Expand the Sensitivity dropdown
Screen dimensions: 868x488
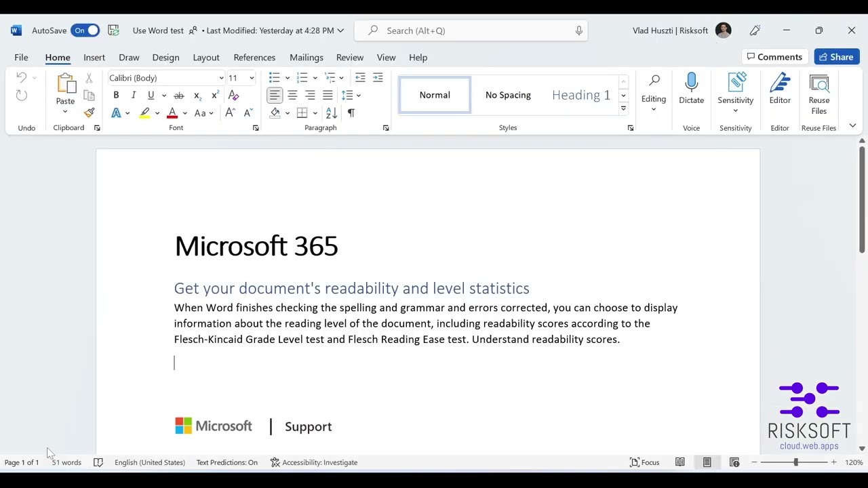click(736, 110)
